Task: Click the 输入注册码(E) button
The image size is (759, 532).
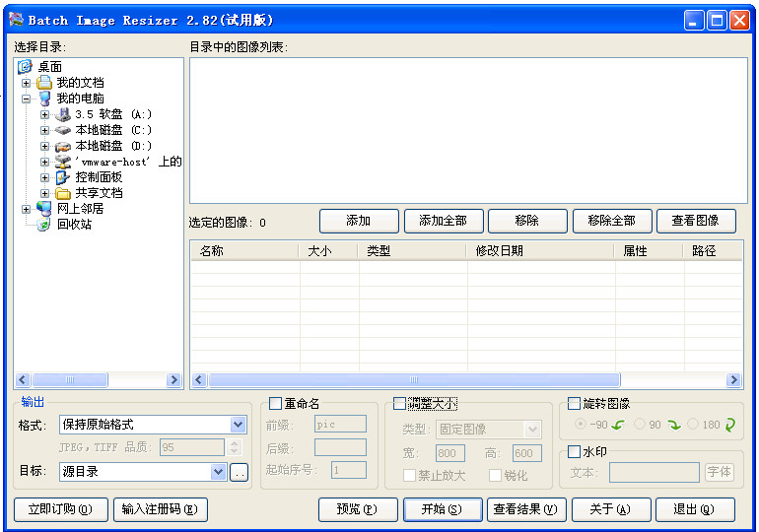Action: click(161, 509)
